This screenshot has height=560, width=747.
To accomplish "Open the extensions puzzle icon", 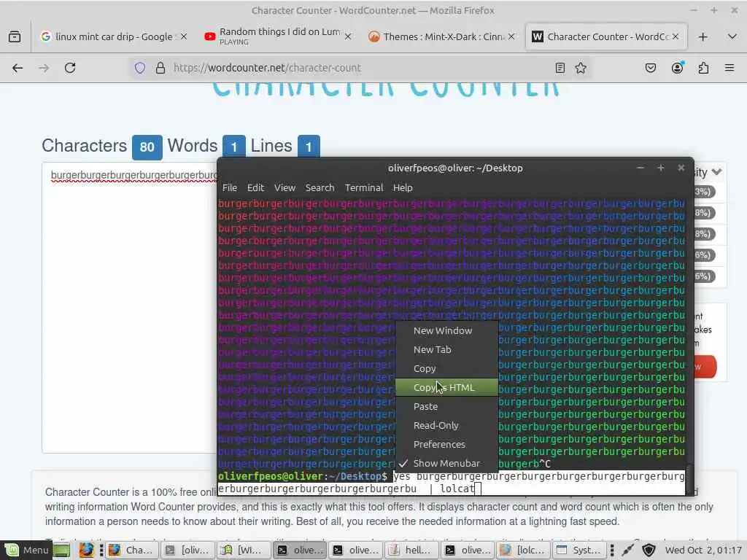I will pyautogui.click(x=704, y=68).
